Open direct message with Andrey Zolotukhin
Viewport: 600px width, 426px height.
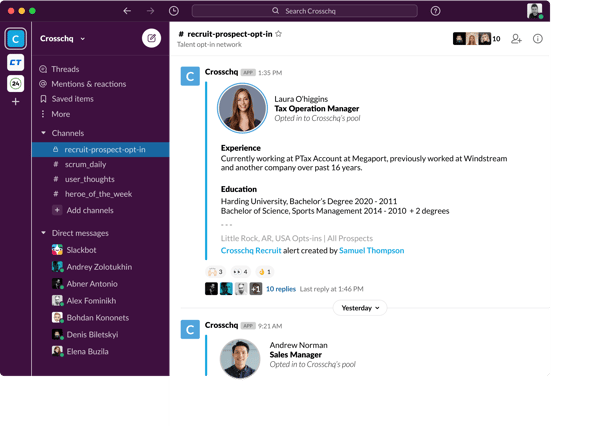tap(99, 266)
